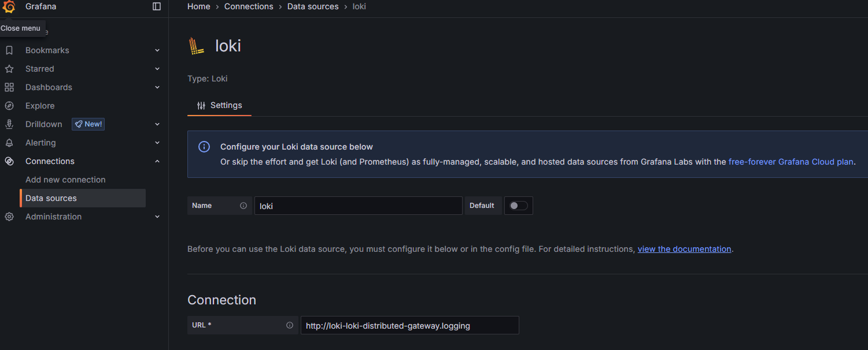This screenshot has height=350, width=868.
Task: Open Alerting in the sidebar menu
Action: pos(40,143)
